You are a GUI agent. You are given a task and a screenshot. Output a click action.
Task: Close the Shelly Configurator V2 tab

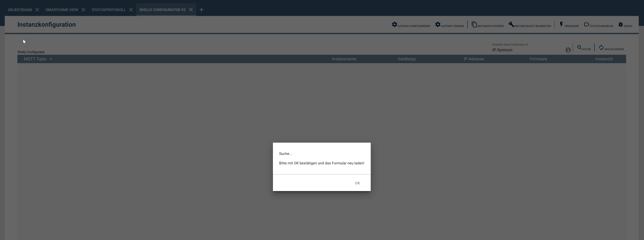(191, 10)
